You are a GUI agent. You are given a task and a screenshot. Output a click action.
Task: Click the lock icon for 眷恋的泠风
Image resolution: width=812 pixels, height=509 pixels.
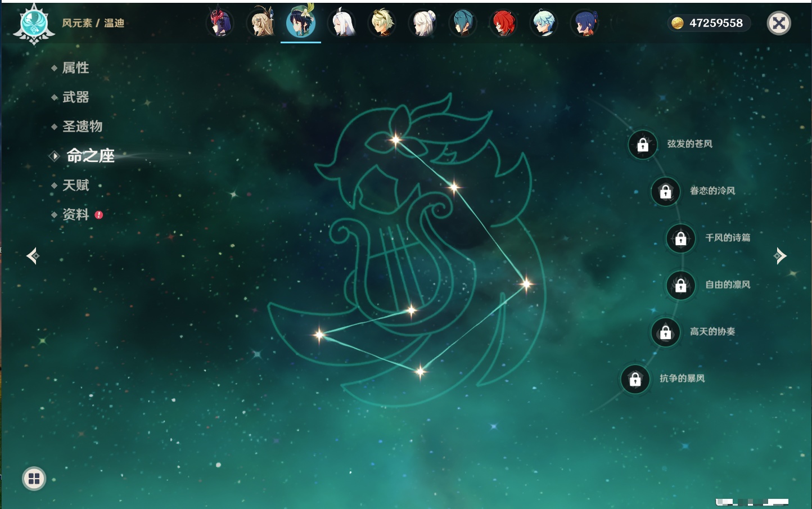665,192
